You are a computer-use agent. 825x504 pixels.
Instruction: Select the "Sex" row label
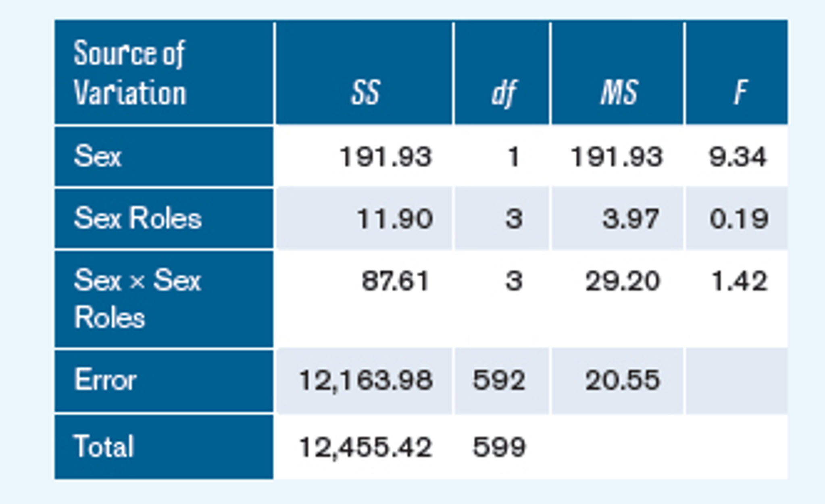tap(98, 156)
